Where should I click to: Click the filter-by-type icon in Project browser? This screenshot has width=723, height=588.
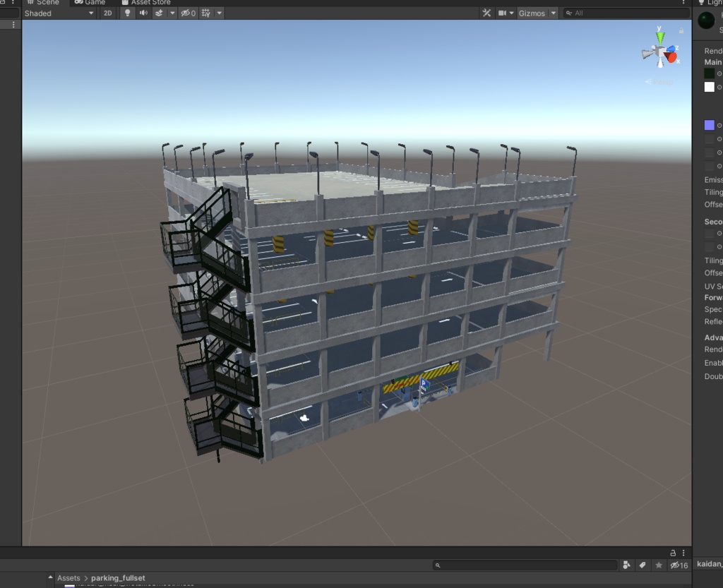[x=626, y=565]
